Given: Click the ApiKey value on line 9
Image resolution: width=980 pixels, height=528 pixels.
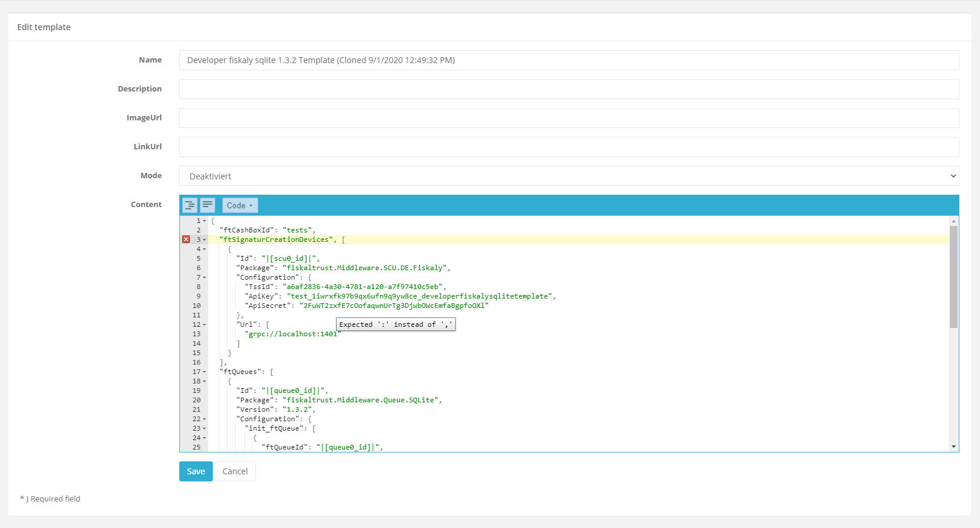Looking at the screenshot, I should 420,296.
